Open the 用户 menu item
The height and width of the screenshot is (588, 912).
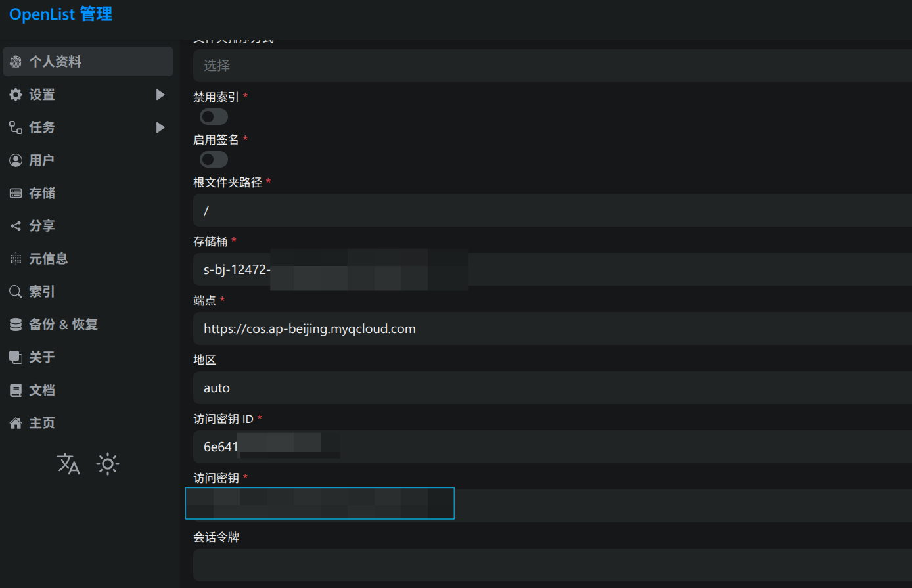[41, 160]
